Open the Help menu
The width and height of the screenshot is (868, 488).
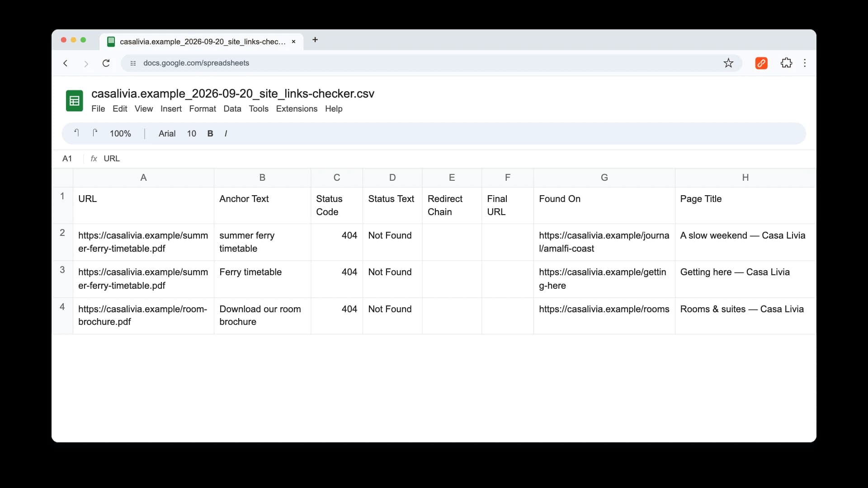click(334, 109)
